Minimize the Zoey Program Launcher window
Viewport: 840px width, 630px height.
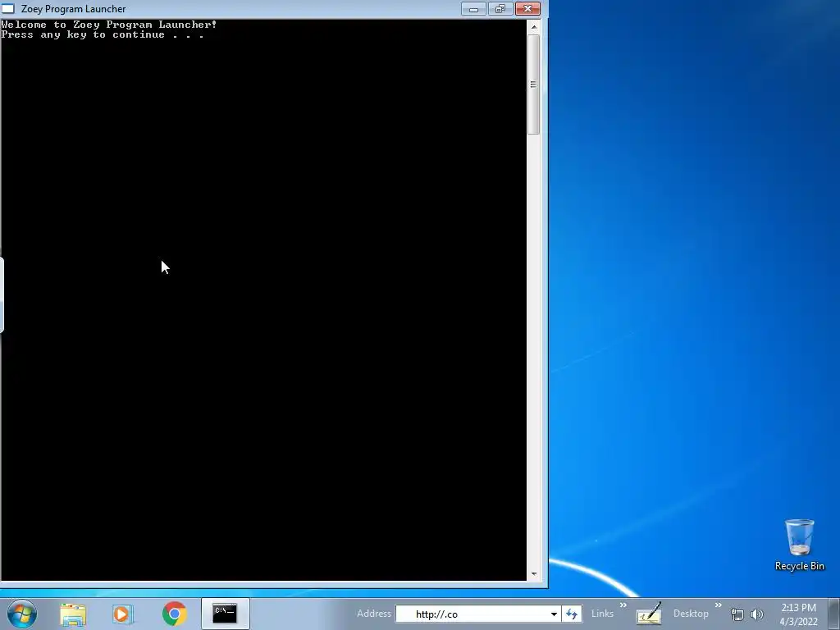[x=473, y=8]
